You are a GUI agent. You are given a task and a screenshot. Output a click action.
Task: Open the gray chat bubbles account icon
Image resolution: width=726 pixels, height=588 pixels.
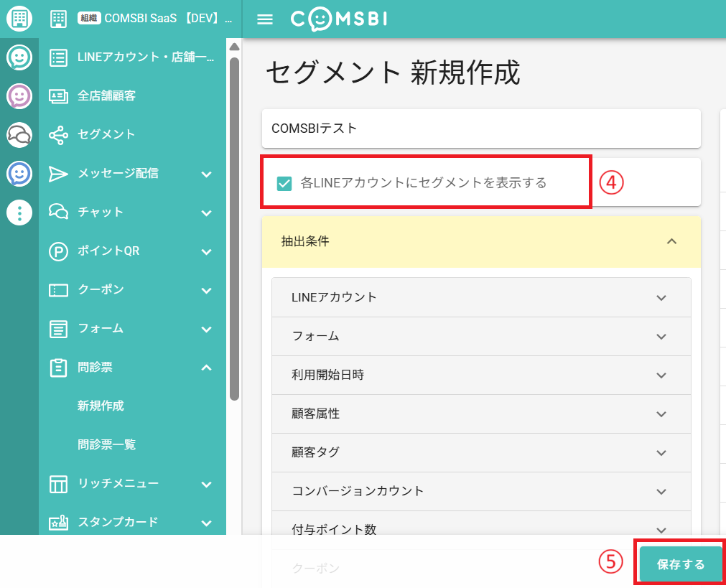click(19, 135)
